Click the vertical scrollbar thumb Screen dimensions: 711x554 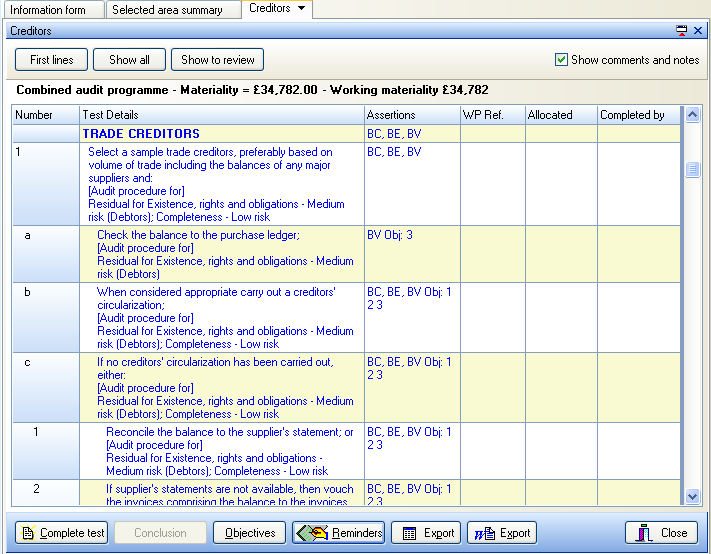point(692,170)
